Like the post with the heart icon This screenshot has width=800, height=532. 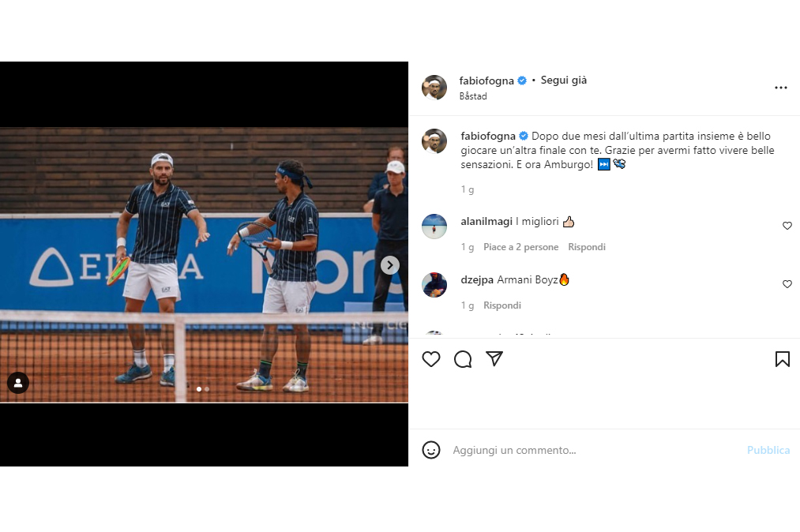coord(431,359)
